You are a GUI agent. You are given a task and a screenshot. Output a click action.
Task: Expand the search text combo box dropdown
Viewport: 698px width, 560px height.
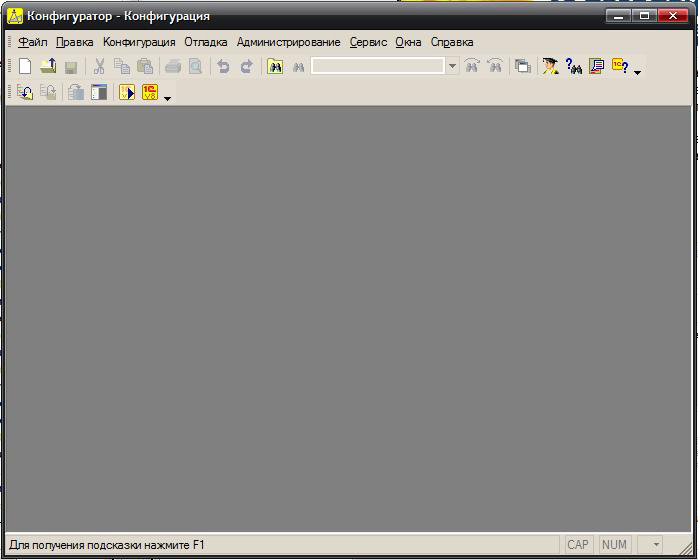(x=452, y=67)
